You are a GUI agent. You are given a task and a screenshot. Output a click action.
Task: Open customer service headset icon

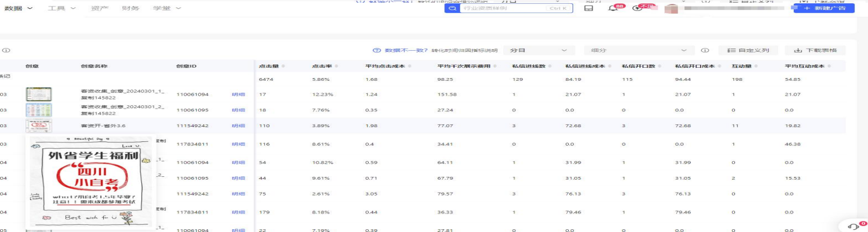[854, 226]
